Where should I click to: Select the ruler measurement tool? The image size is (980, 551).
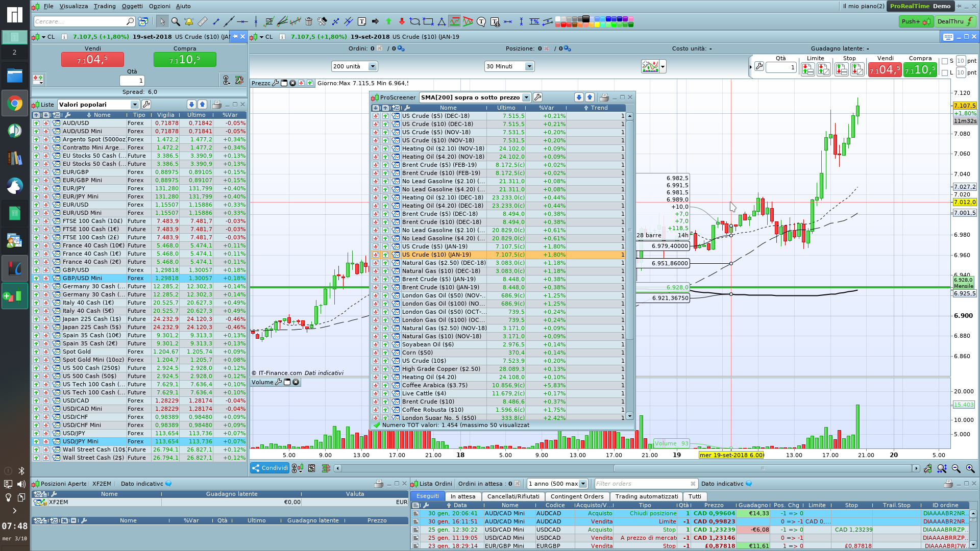[x=203, y=21]
